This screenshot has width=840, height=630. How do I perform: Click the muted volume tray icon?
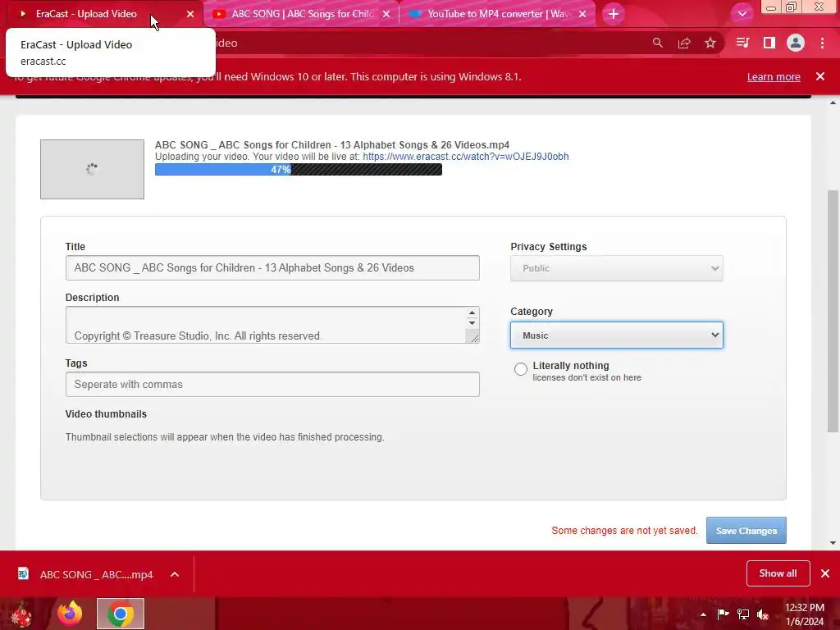point(763,614)
